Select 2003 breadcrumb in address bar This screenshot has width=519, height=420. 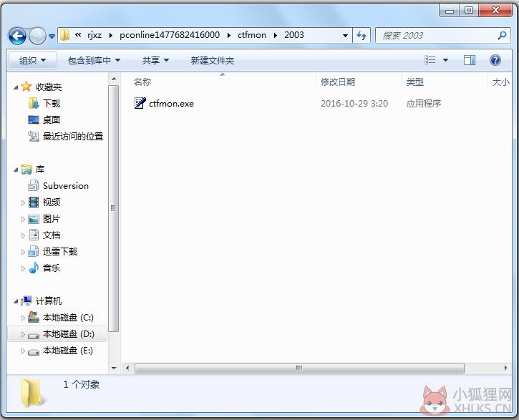(x=294, y=35)
